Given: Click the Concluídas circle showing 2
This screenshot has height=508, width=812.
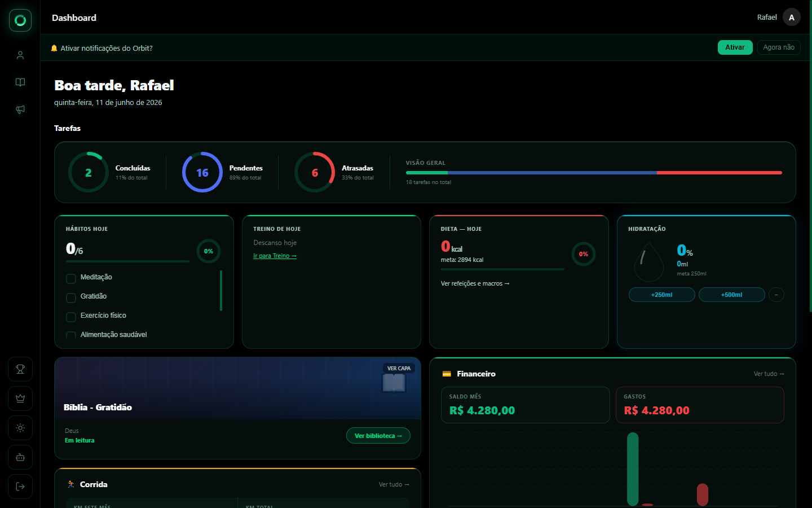Looking at the screenshot, I should [89, 172].
